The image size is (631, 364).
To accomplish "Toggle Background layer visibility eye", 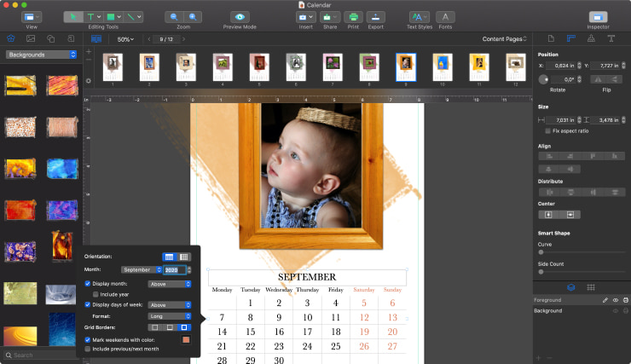I will click(x=616, y=310).
